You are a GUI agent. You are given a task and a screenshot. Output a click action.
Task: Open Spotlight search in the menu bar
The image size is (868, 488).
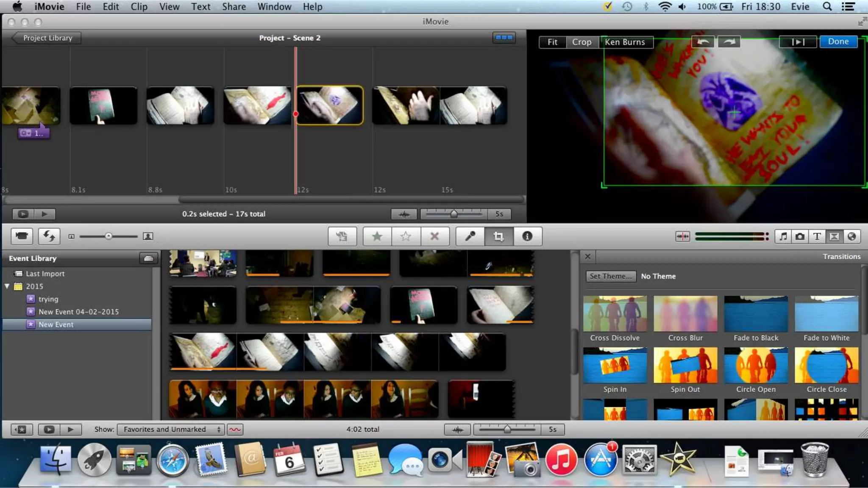pyautogui.click(x=827, y=7)
